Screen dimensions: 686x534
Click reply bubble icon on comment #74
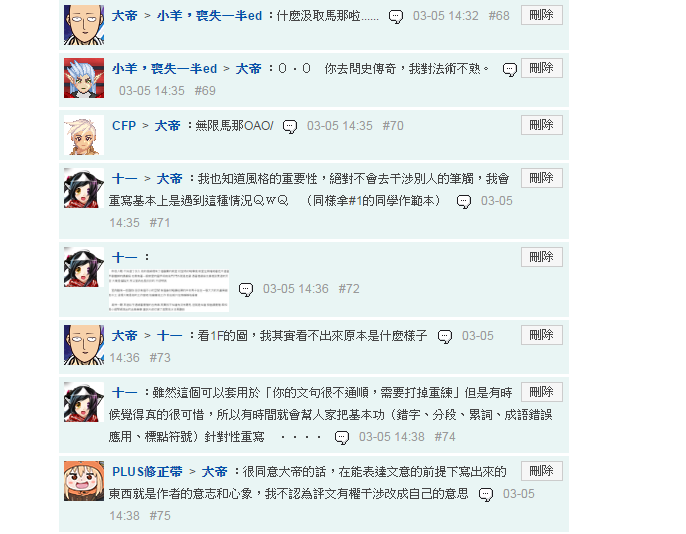[342, 437]
